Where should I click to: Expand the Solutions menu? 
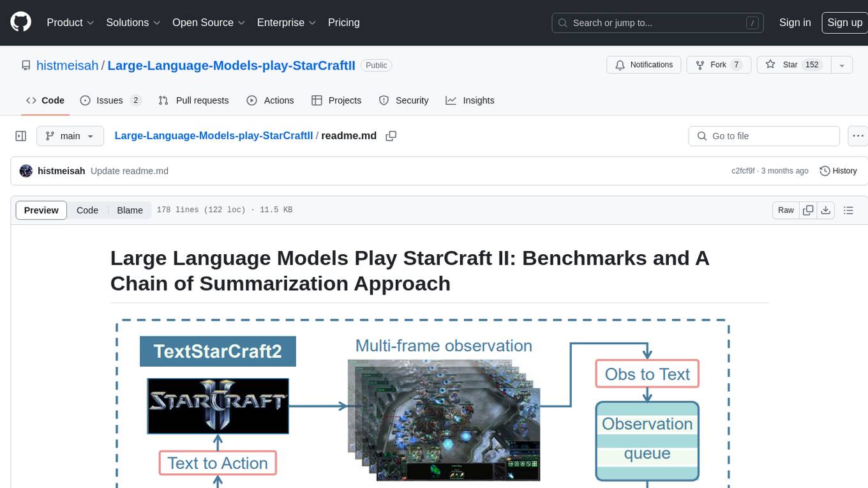(x=133, y=22)
